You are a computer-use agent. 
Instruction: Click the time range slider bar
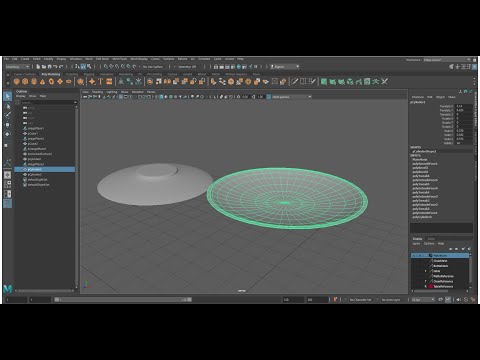123,300
